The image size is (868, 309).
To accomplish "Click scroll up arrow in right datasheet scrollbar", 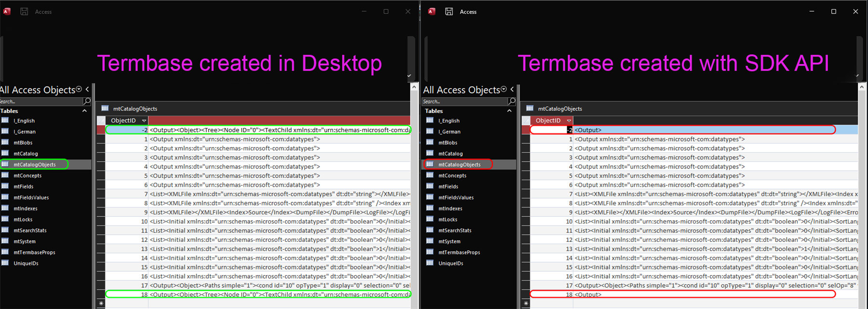I will [862, 87].
